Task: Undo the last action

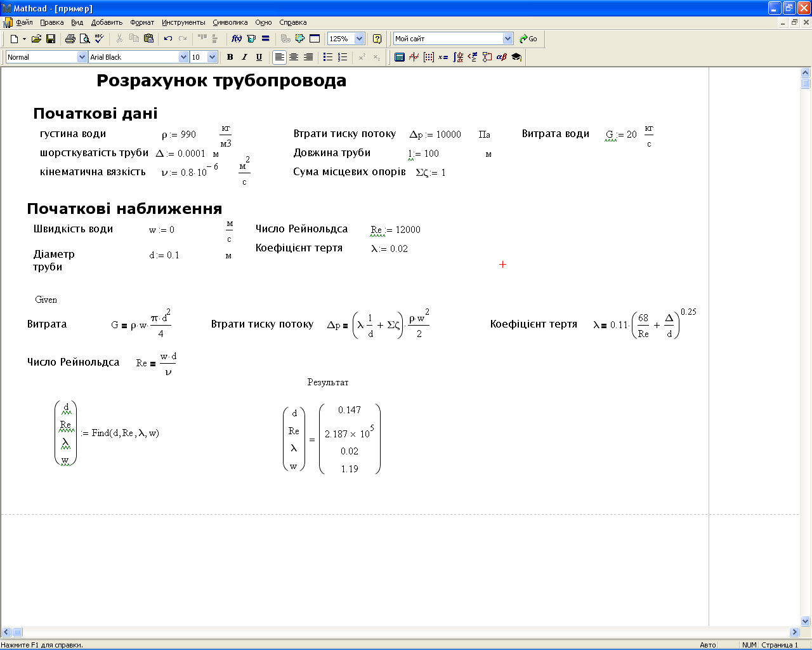Action: 168,39
